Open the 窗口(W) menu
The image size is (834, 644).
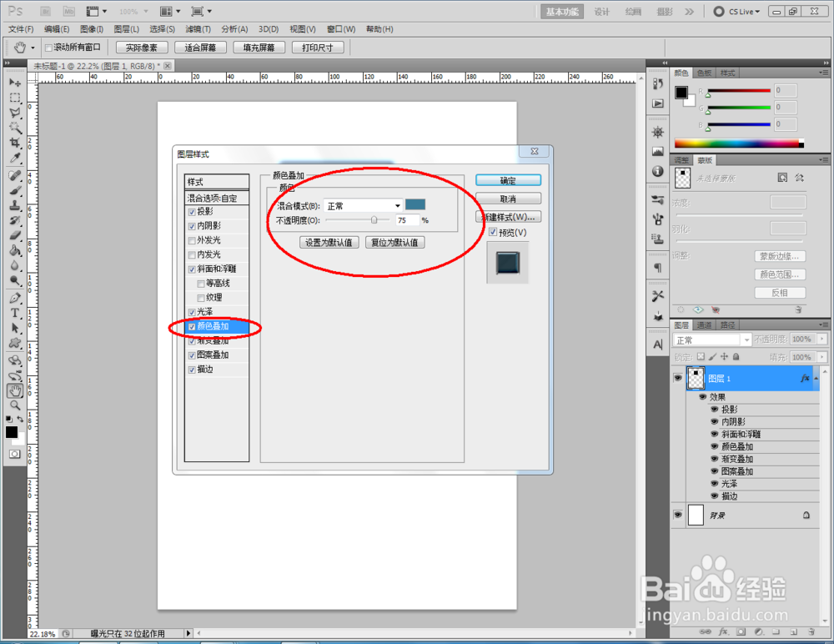[x=341, y=29]
